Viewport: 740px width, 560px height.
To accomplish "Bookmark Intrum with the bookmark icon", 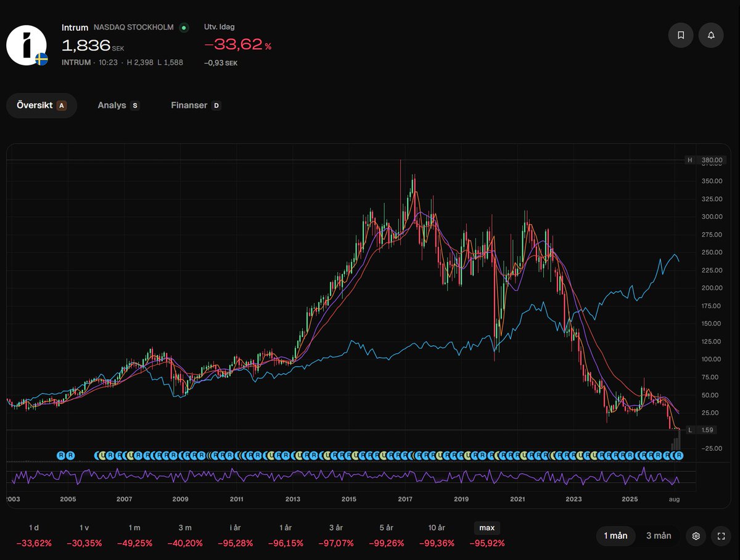I will point(681,35).
